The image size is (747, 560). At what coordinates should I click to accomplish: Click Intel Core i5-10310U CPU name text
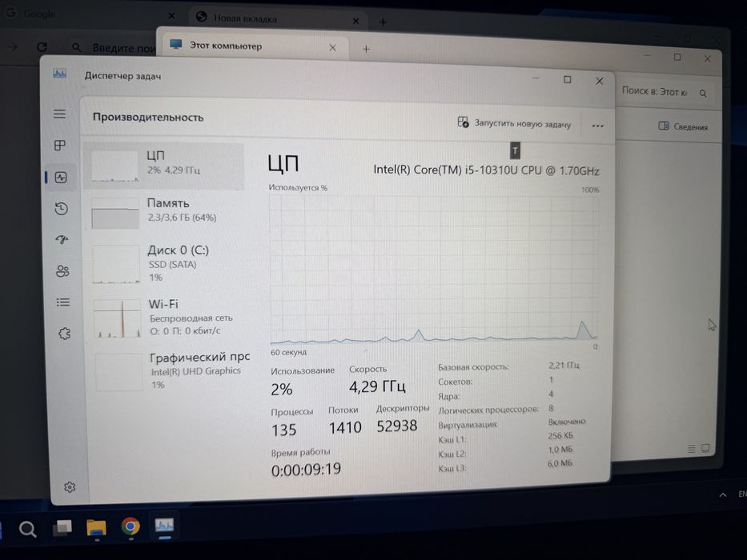coord(486,170)
